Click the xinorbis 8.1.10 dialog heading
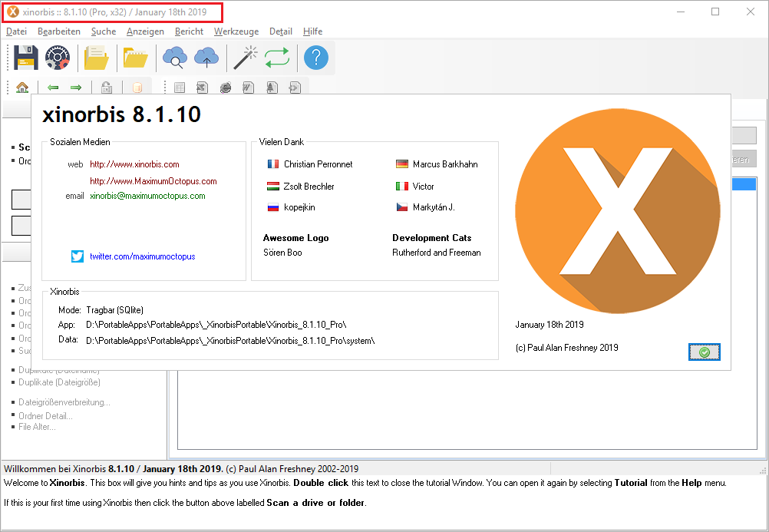 (121, 115)
